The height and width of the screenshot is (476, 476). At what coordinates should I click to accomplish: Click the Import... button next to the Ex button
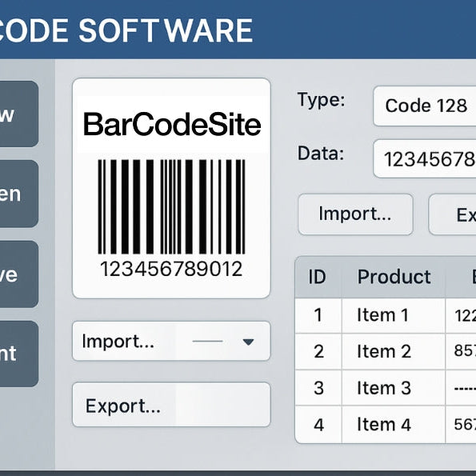355,214
